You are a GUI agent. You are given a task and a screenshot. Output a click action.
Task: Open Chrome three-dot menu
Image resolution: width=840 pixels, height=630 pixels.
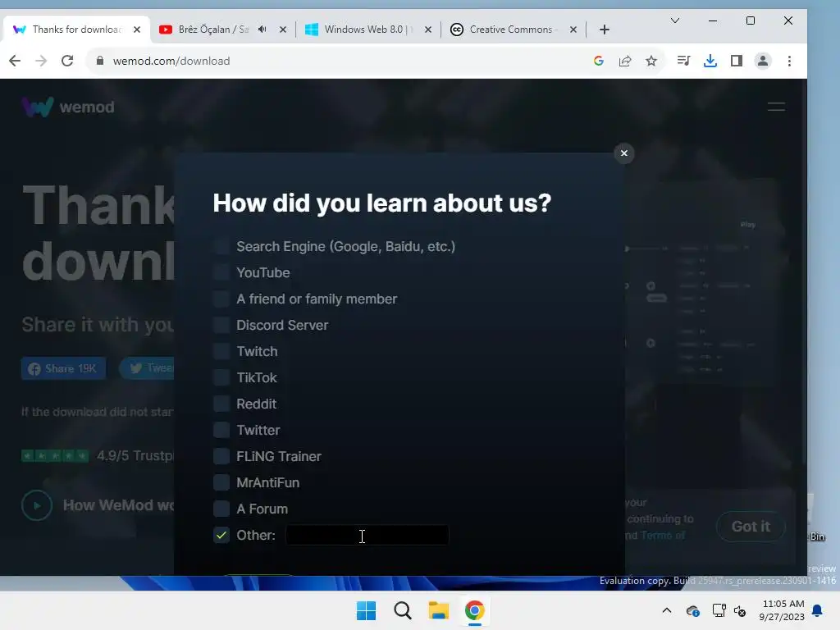789,61
